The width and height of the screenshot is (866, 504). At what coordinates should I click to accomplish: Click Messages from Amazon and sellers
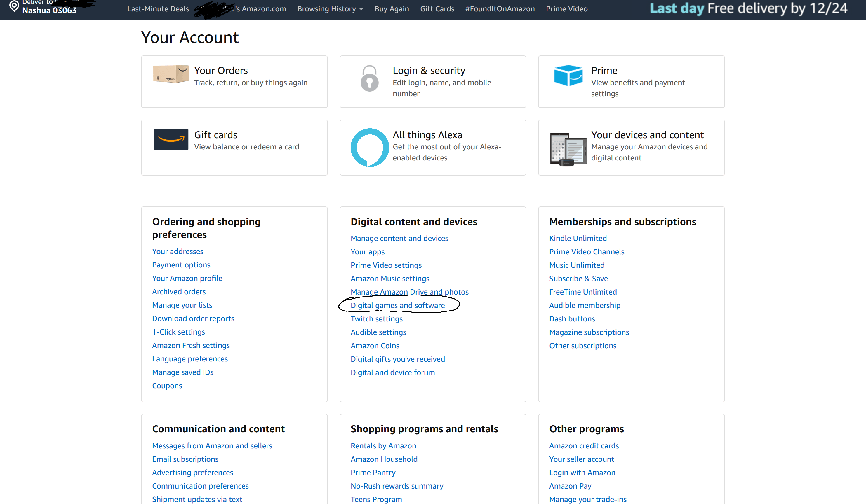tap(212, 446)
